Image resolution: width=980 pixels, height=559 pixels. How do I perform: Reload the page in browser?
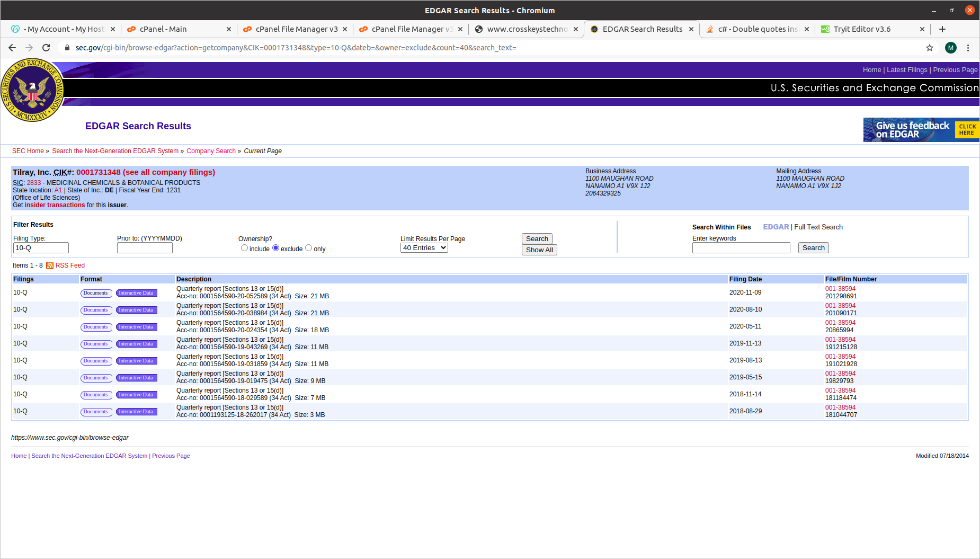tap(46, 48)
